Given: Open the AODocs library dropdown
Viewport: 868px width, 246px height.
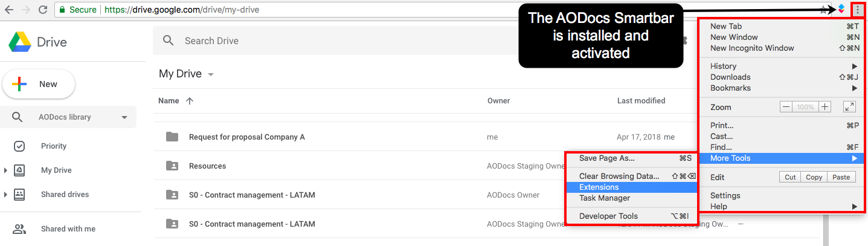Looking at the screenshot, I should (124, 117).
